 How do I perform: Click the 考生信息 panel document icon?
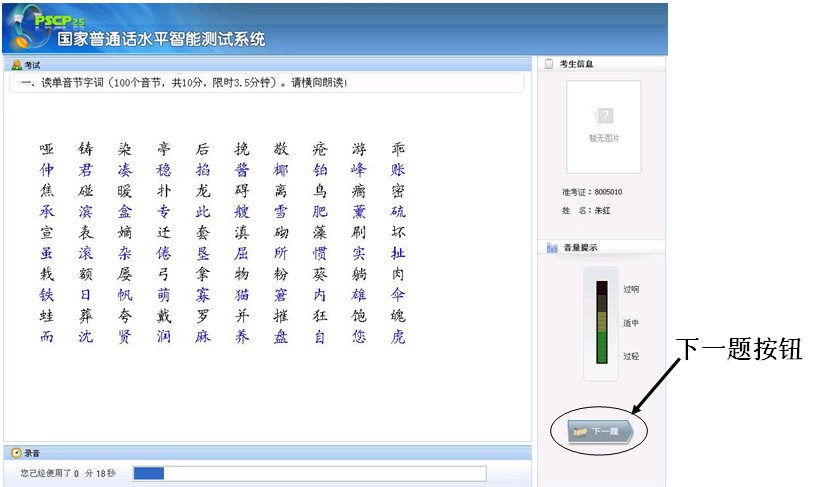[x=549, y=64]
